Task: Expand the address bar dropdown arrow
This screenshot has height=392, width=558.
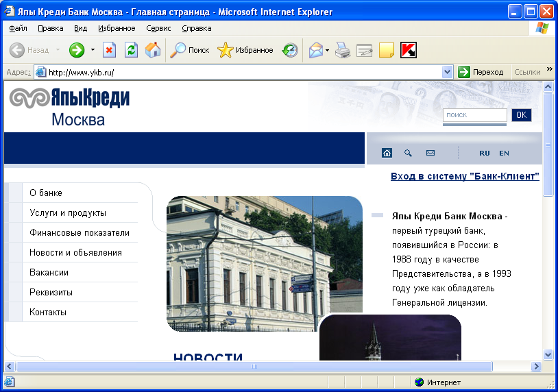Action: click(x=448, y=72)
